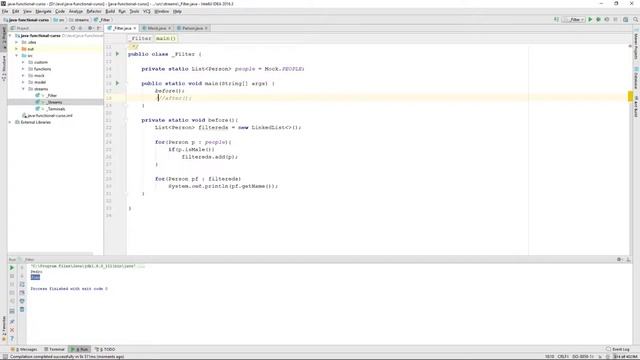Stop the process in the Run panel
Image resolution: width=640 pixels, height=360 pixels.
[12, 276]
